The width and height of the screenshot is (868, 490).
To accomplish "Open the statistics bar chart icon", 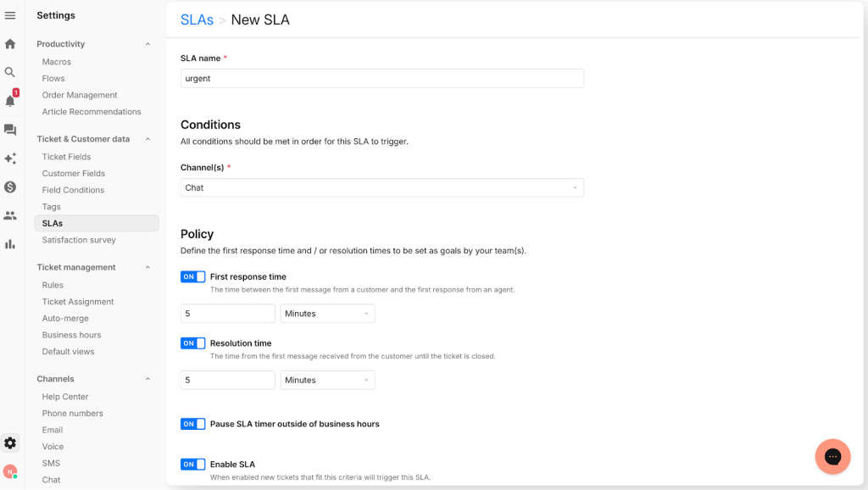I will (x=10, y=244).
